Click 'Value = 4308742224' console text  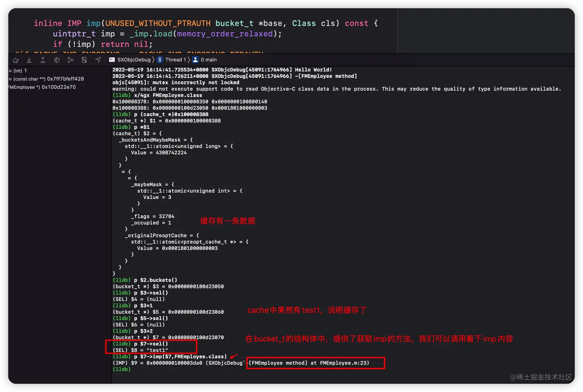tap(159, 153)
